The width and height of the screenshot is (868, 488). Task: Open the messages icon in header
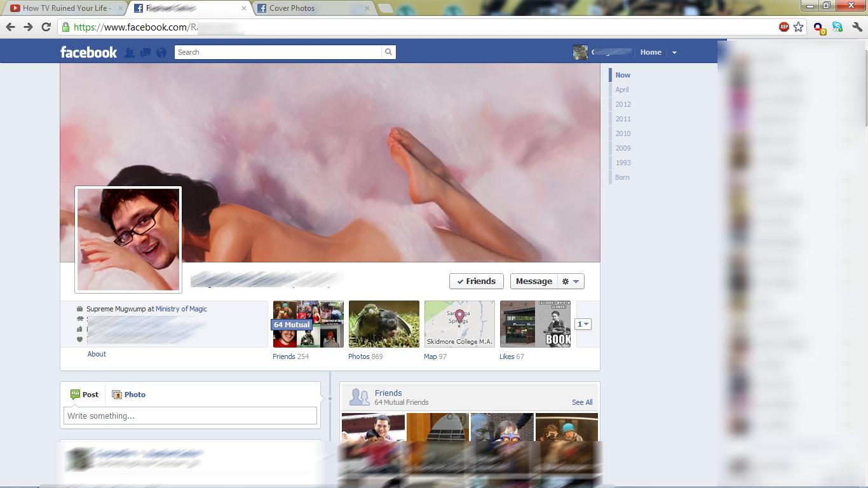[x=146, y=53]
